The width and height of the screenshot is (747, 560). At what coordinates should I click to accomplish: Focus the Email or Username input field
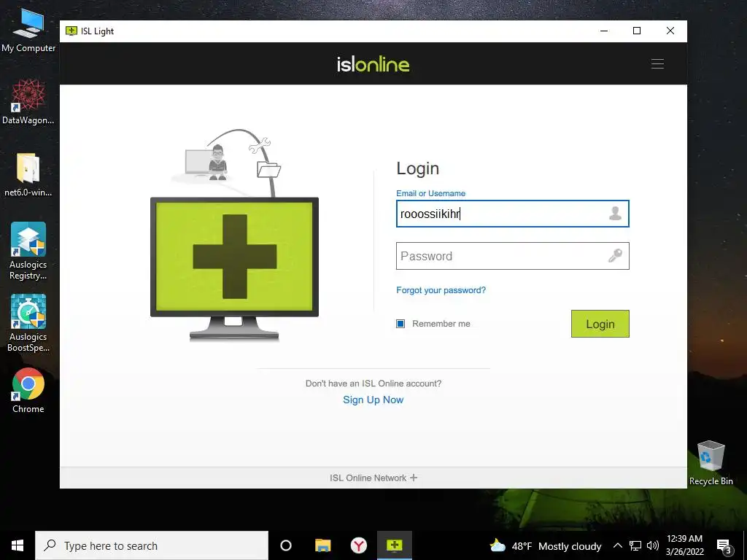coord(513,214)
